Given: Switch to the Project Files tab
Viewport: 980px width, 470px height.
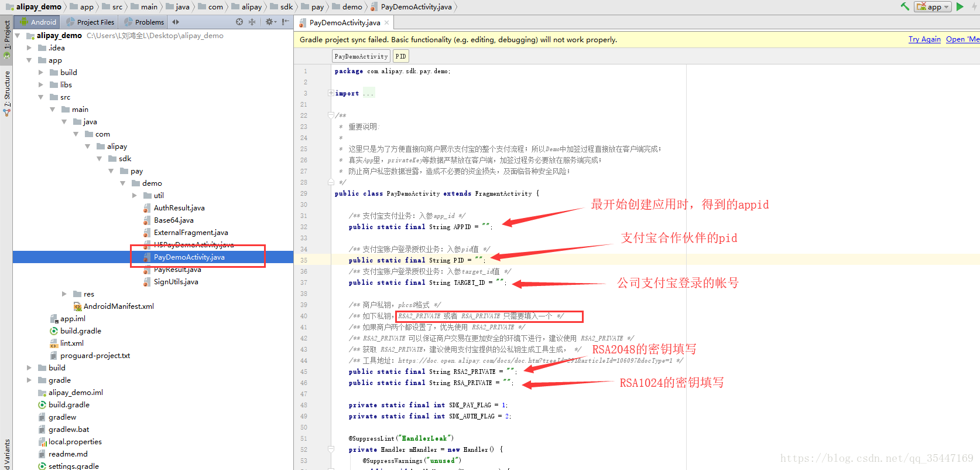Looking at the screenshot, I should tap(90, 22).
